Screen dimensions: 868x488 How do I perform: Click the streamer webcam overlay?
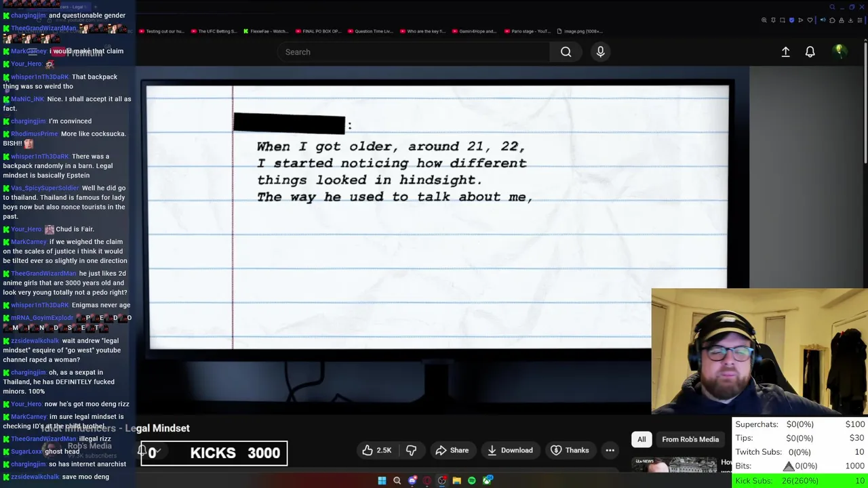click(x=759, y=351)
